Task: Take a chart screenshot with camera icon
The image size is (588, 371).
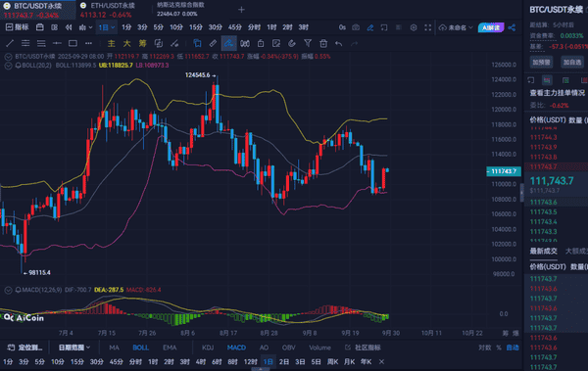Action: coord(356,27)
